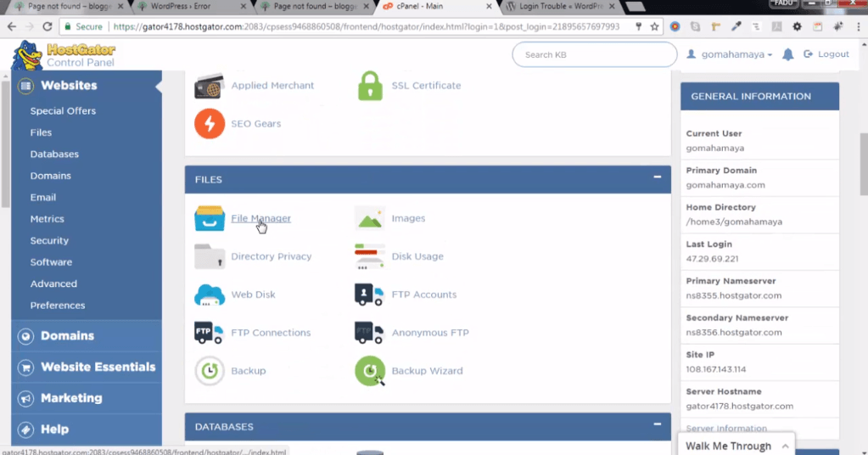Open the SSL Certificate padlock icon
The width and height of the screenshot is (868, 455).
(x=370, y=86)
